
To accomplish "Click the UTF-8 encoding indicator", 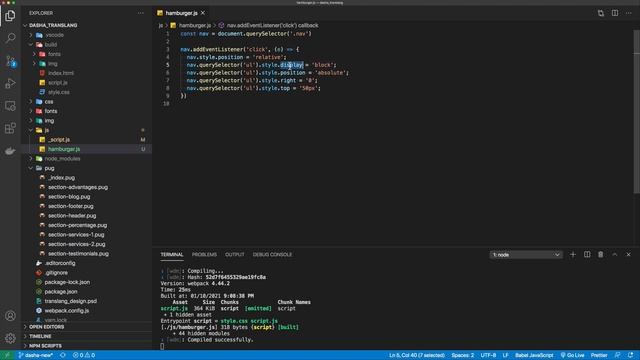I will tap(488, 355).
